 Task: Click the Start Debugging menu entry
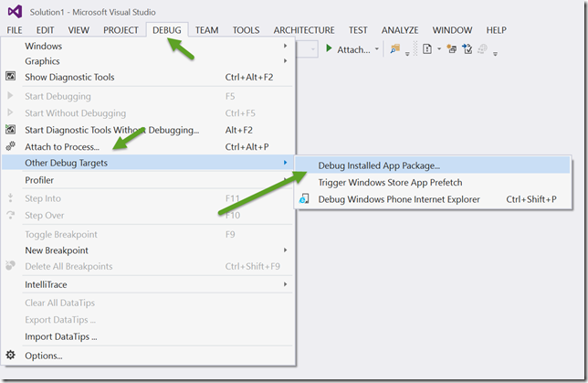click(148, 96)
